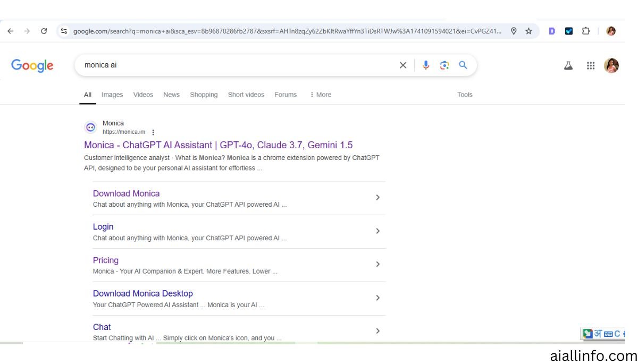This screenshot has height=364, width=638.
Task: Open the Tools options
Action: 465,95
